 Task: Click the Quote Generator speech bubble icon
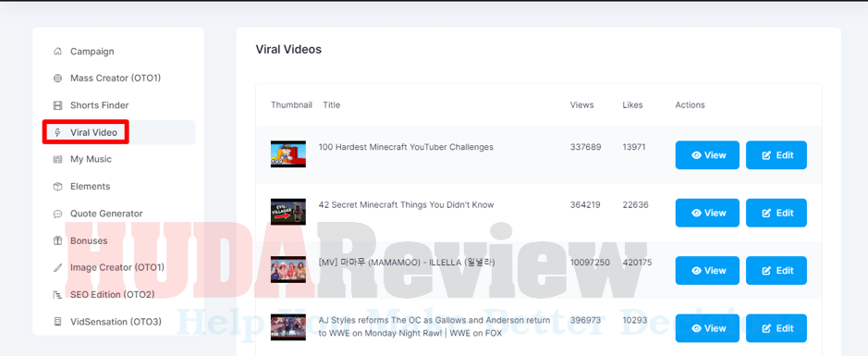click(x=57, y=214)
